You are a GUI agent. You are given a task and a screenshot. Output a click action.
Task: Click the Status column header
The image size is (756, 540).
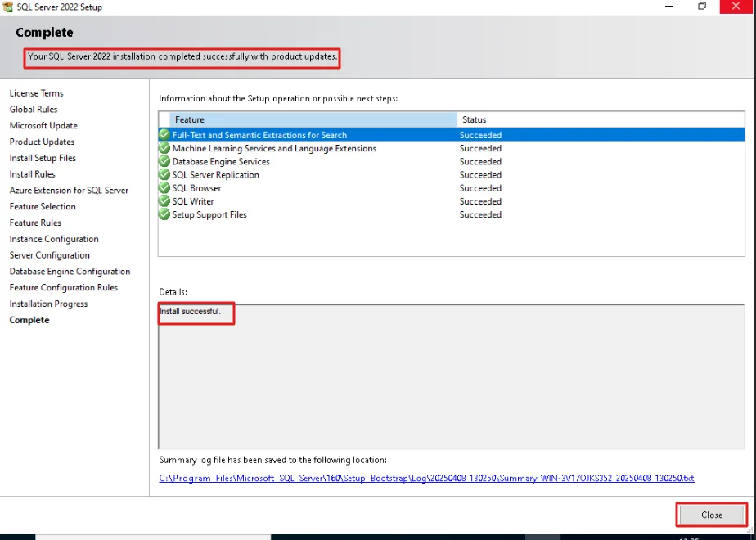click(x=601, y=119)
